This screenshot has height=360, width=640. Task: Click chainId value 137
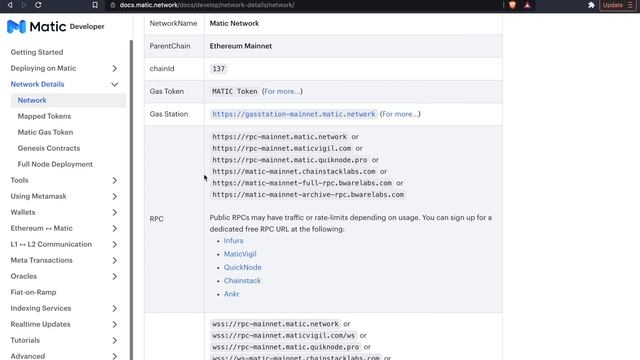point(218,69)
